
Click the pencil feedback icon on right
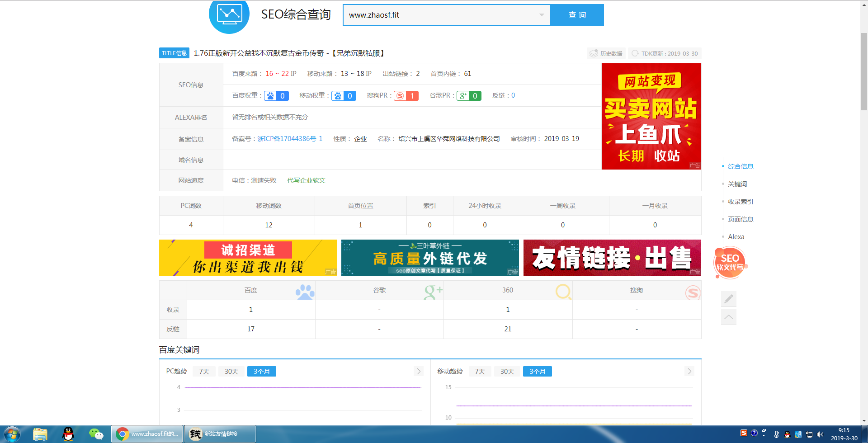[x=728, y=299]
